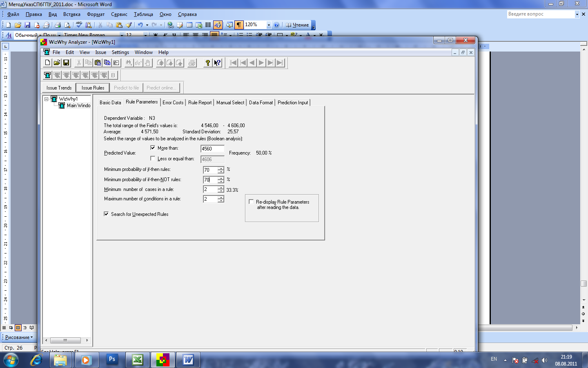Open the WizWhy Settings menu

pyautogui.click(x=120, y=52)
